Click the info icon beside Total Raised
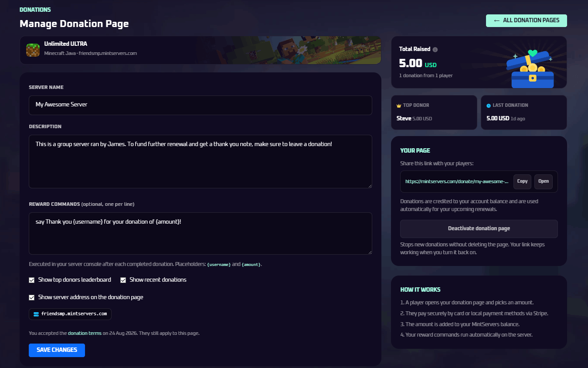This screenshot has width=588, height=368. coord(435,50)
